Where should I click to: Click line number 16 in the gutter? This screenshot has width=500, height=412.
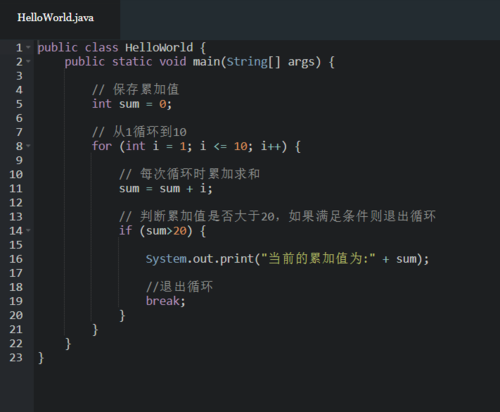[x=16, y=259]
